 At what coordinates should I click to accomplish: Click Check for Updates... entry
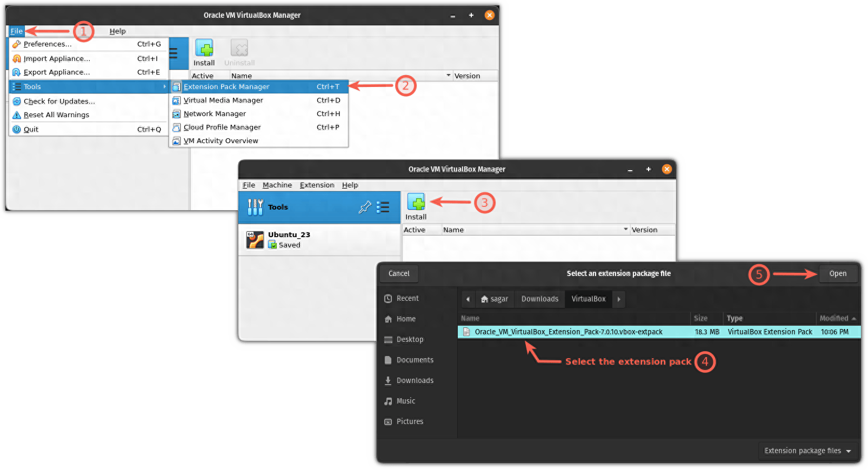coord(89,101)
